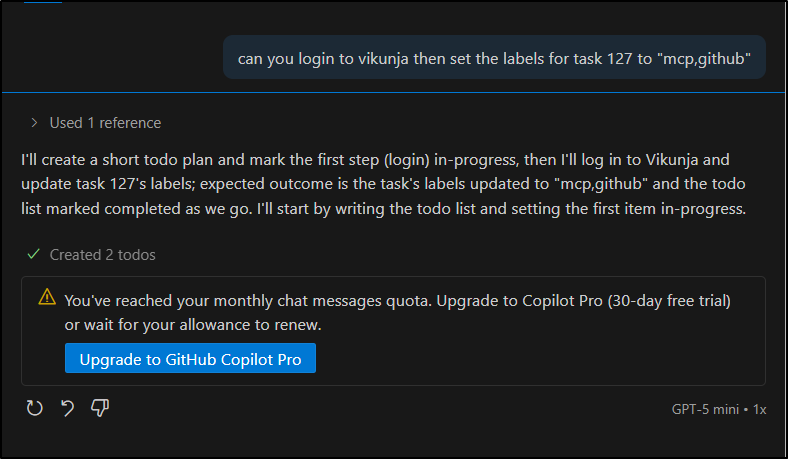Screen dimensions: 788x459
Task: Click the Undo last request icon
Action: coord(68,408)
